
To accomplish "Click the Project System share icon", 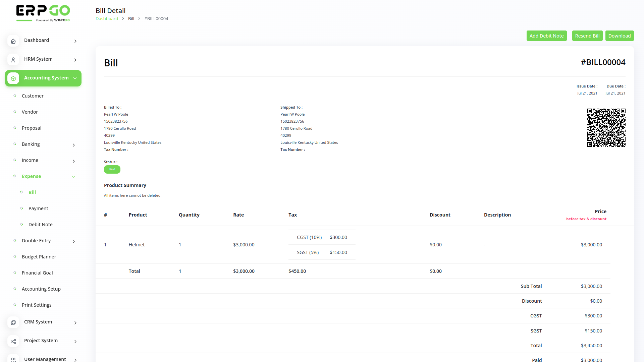I will point(13,341).
